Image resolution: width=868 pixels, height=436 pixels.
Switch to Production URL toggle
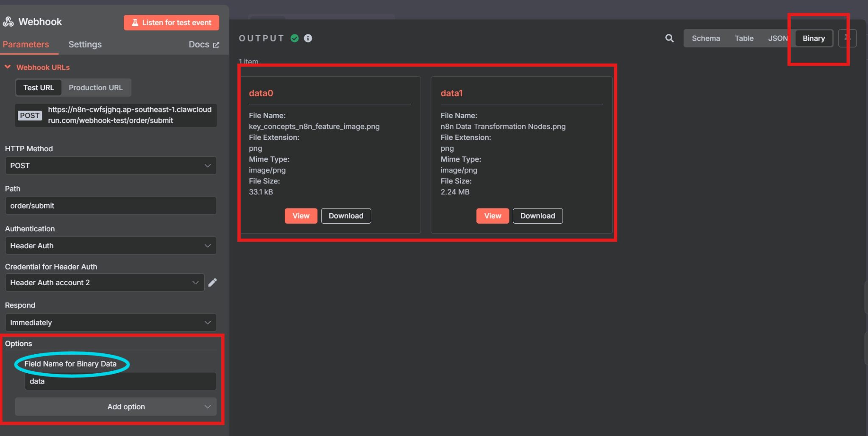[96, 88]
